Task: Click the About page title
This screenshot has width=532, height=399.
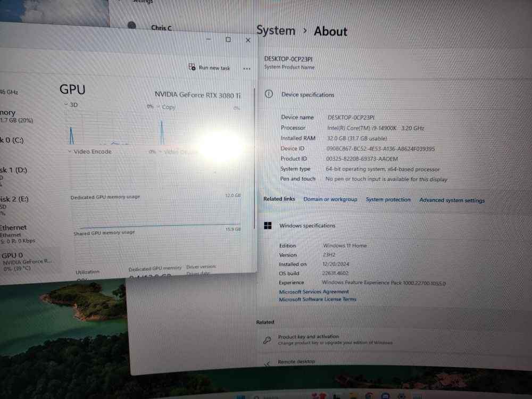Action: click(330, 31)
